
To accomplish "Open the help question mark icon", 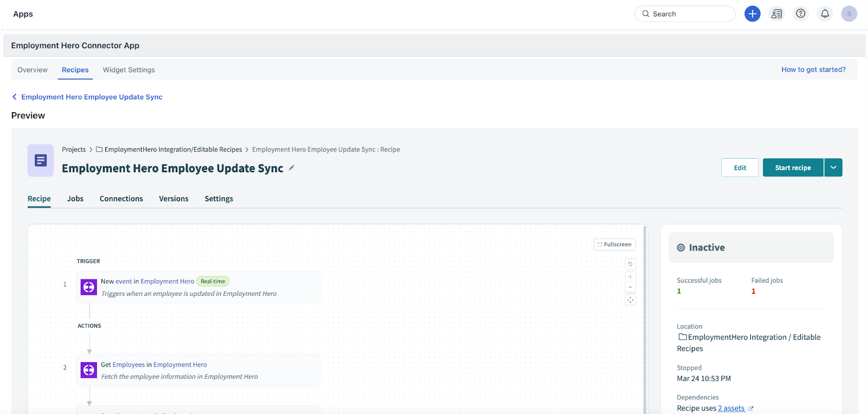I will (x=801, y=14).
